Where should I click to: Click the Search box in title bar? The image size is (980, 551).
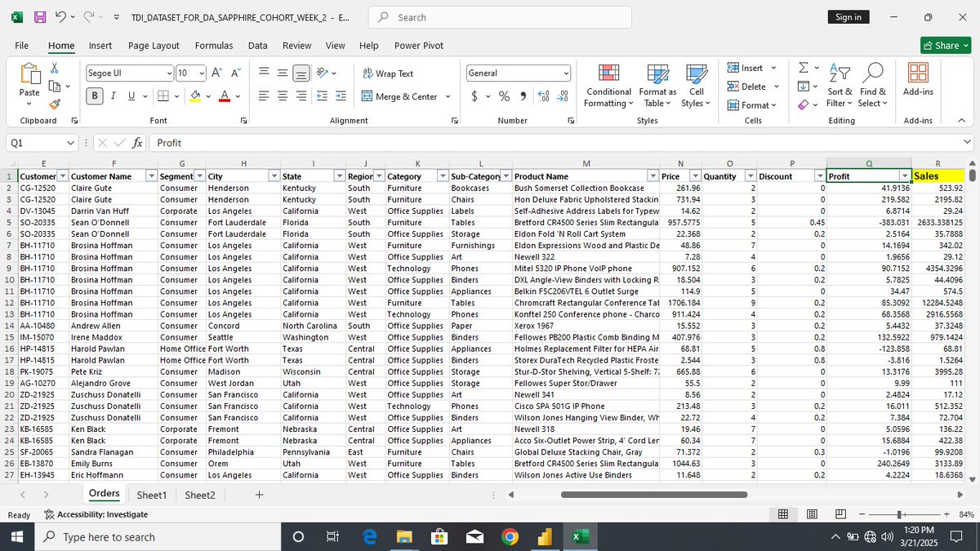point(500,17)
